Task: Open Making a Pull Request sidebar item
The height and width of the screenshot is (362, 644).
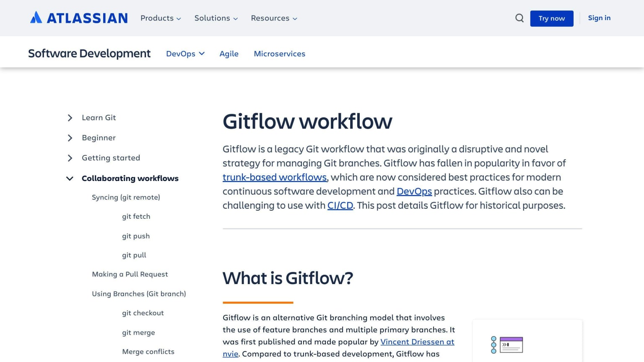Action: tap(130, 274)
